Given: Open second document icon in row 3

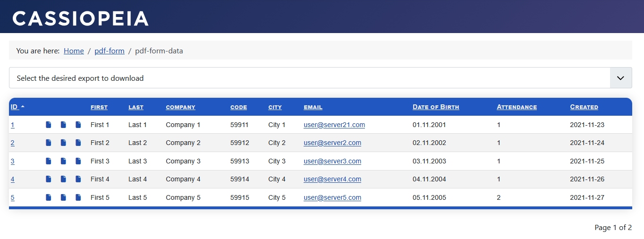Looking at the screenshot, I should [x=63, y=161].
